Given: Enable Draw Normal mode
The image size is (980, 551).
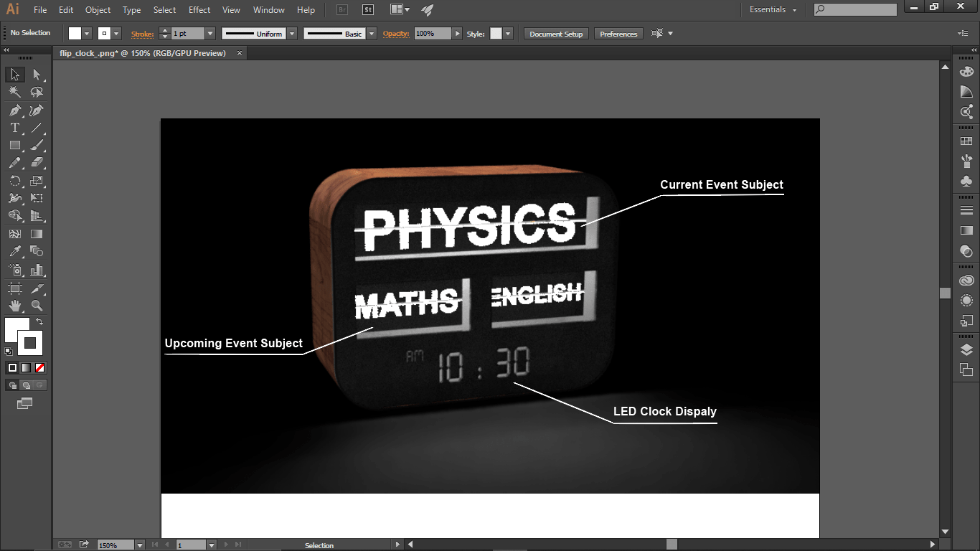Looking at the screenshot, I should point(12,385).
